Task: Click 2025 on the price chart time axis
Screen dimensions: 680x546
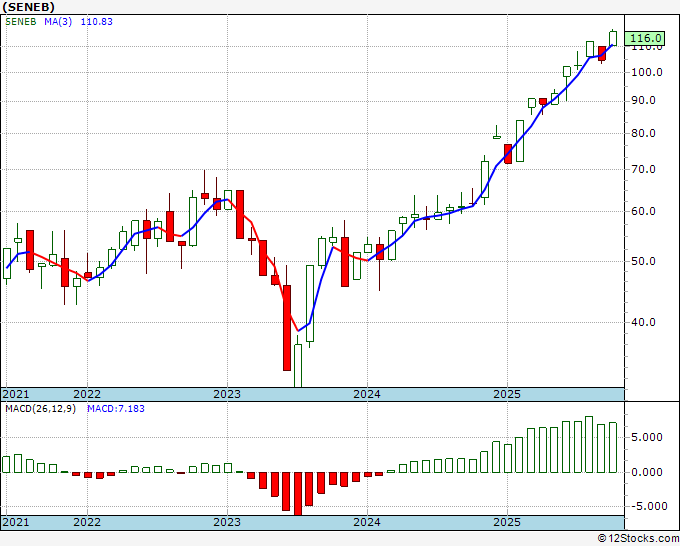Action: [507, 394]
